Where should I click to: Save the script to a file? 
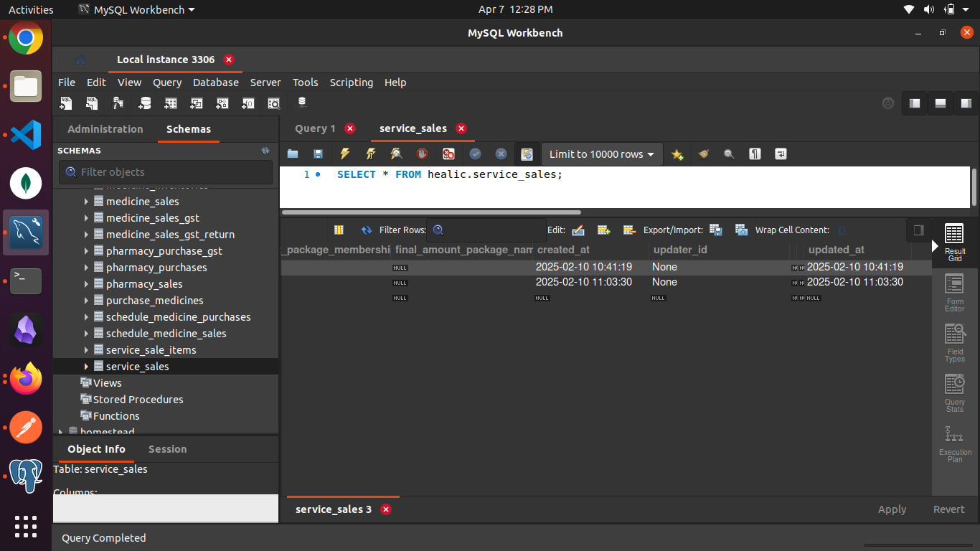pos(319,154)
